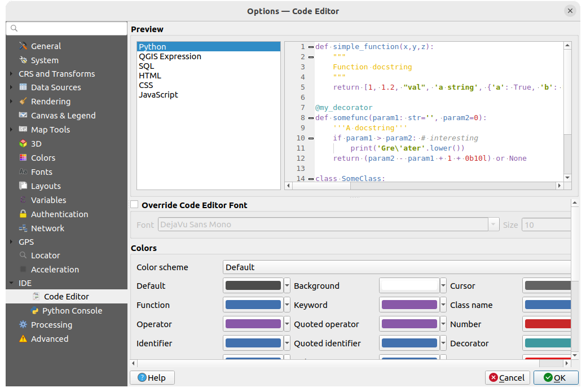
Task: Select the Rendering settings icon
Action: tap(24, 101)
